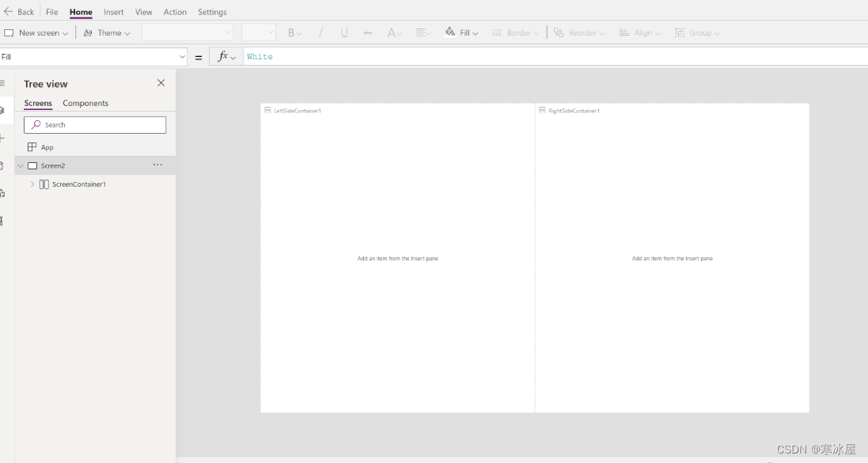Select the Home tab
Screen dimensions: 868x463
(81, 12)
